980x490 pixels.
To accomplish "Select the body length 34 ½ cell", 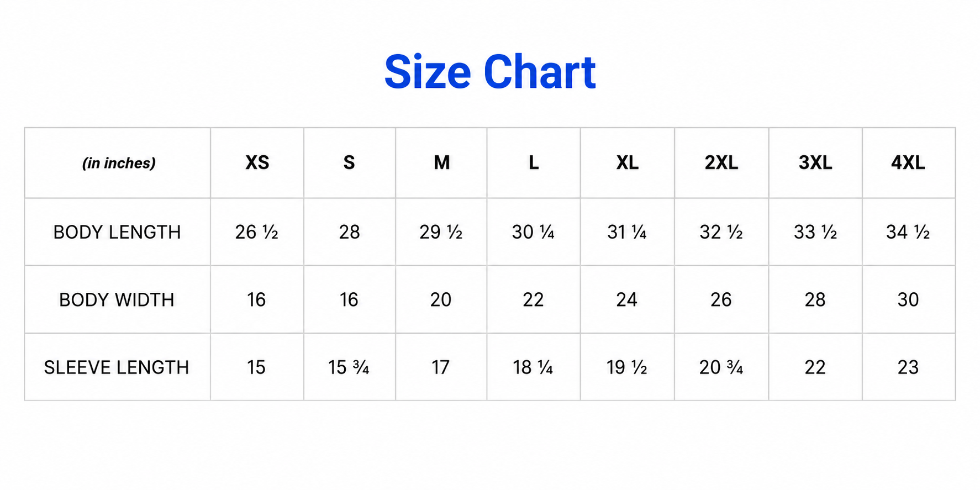I will tap(908, 232).
